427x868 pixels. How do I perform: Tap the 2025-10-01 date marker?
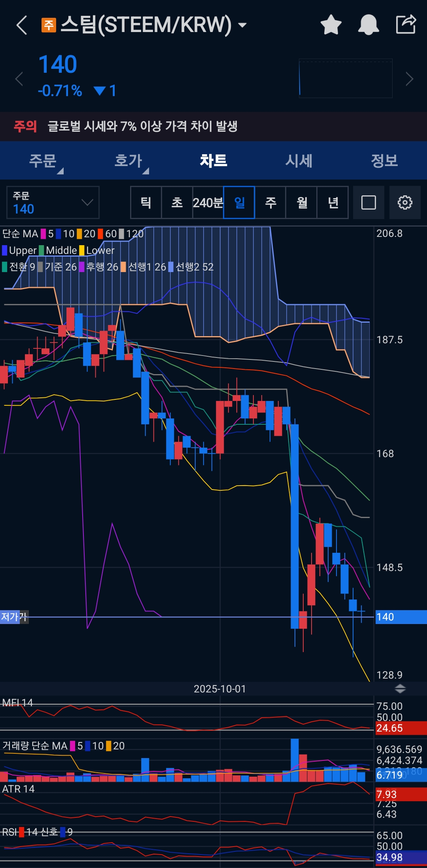tap(220, 689)
